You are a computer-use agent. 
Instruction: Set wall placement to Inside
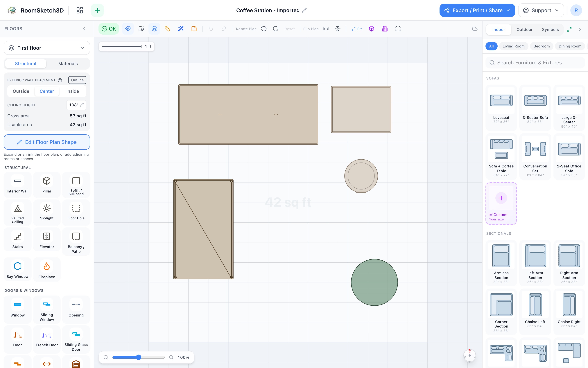(73, 91)
